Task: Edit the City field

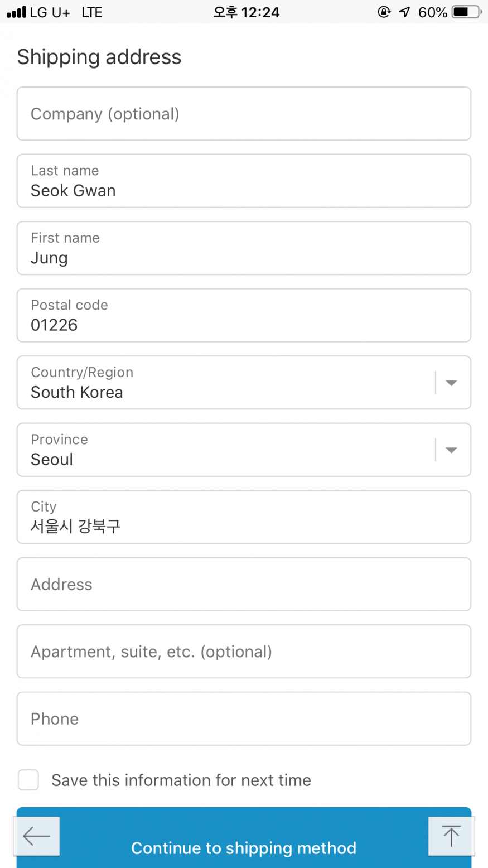Action: (x=244, y=517)
